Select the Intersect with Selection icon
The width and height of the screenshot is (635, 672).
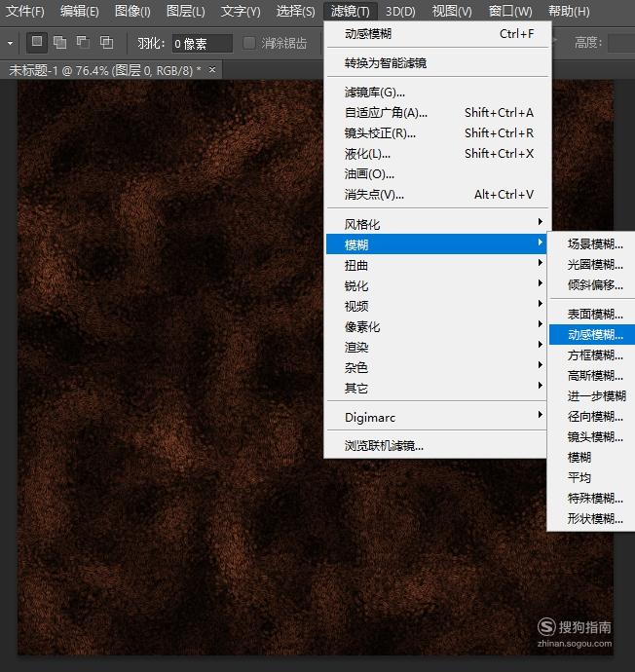[x=106, y=42]
